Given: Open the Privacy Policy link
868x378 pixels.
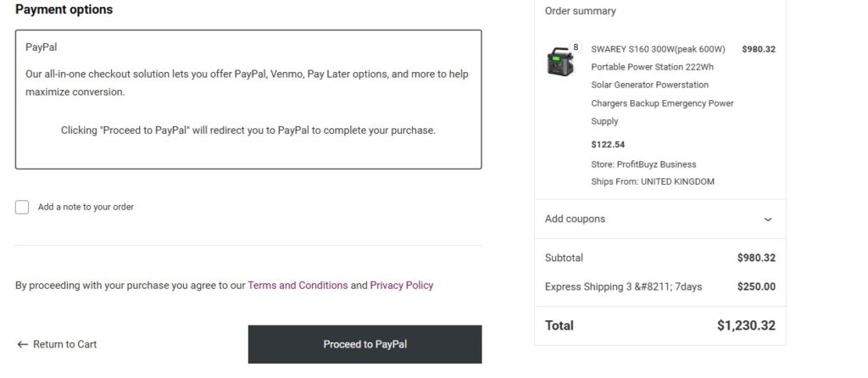Looking at the screenshot, I should 401,286.
